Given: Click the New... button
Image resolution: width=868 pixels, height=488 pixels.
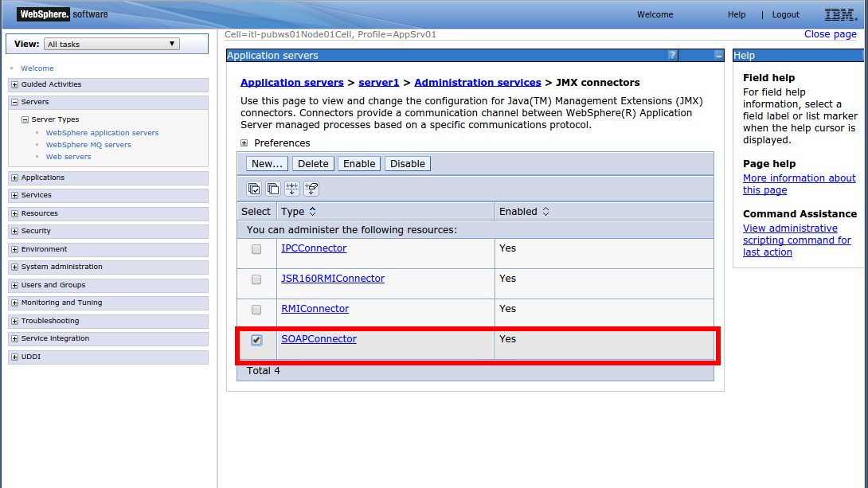Looking at the screenshot, I should pos(267,164).
